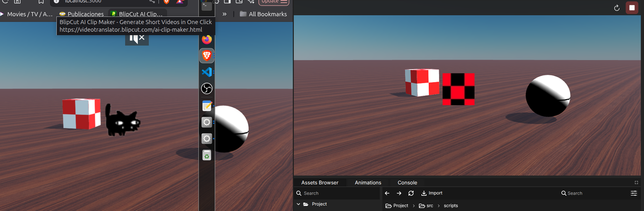Open the assets filter settings sliders icon
The height and width of the screenshot is (211, 644).
click(634, 193)
